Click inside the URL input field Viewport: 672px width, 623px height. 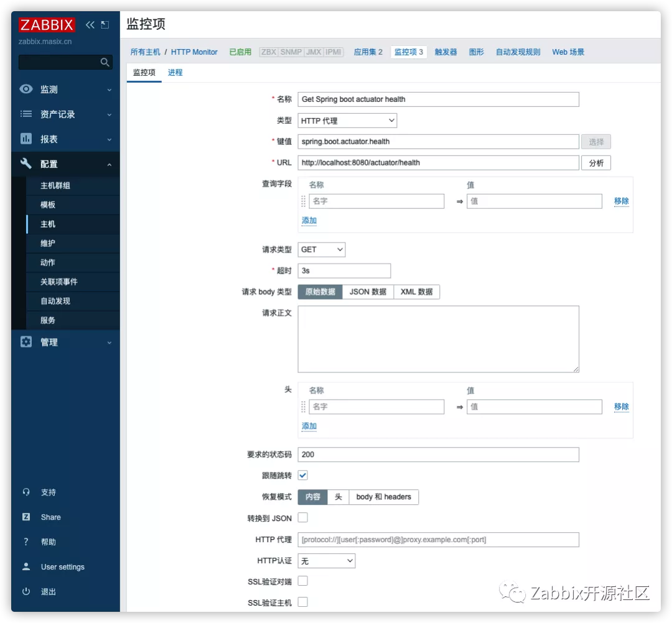coord(436,162)
